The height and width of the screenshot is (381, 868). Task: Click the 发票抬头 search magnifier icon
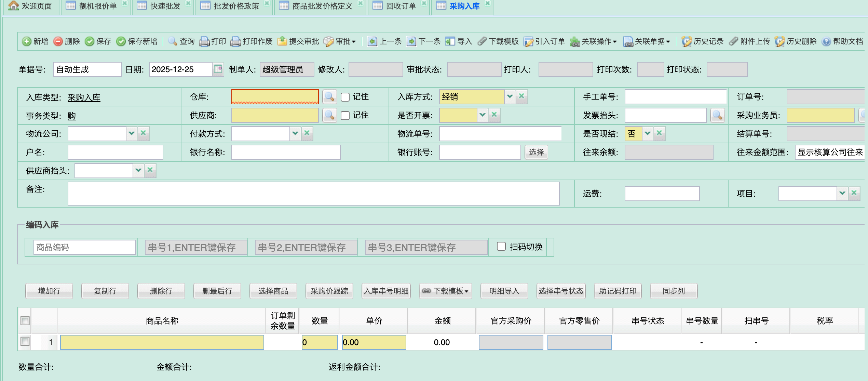(x=717, y=115)
